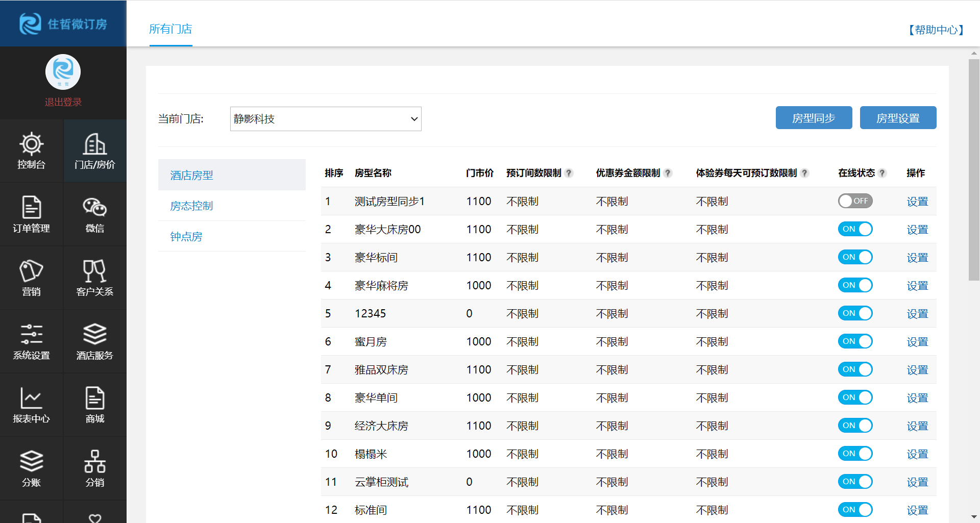Image resolution: width=980 pixels, height=523 pixels.
Task: Click the 房型同步 button
Action: (814, 118)
